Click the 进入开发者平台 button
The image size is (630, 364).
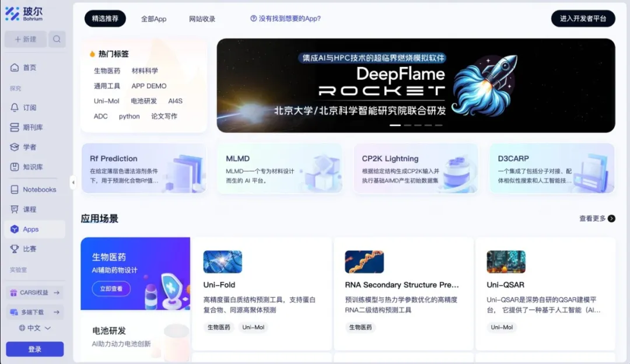pos(583,19)
